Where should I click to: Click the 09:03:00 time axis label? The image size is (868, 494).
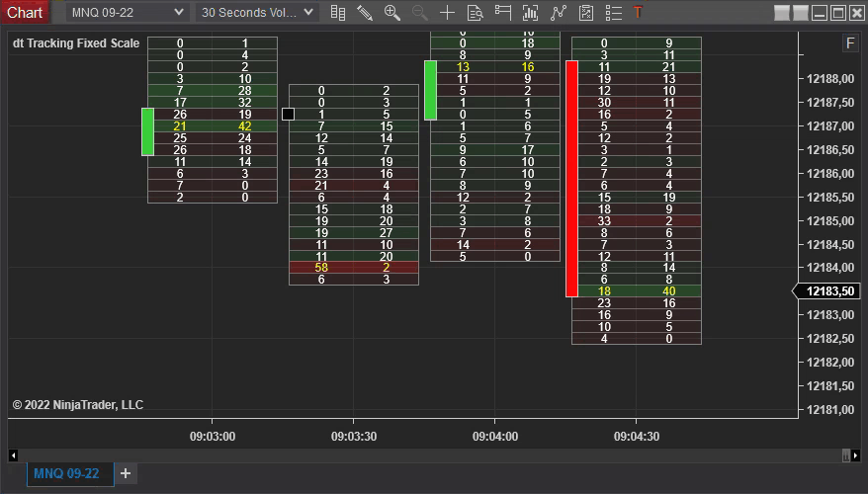[x=212, y=437]
